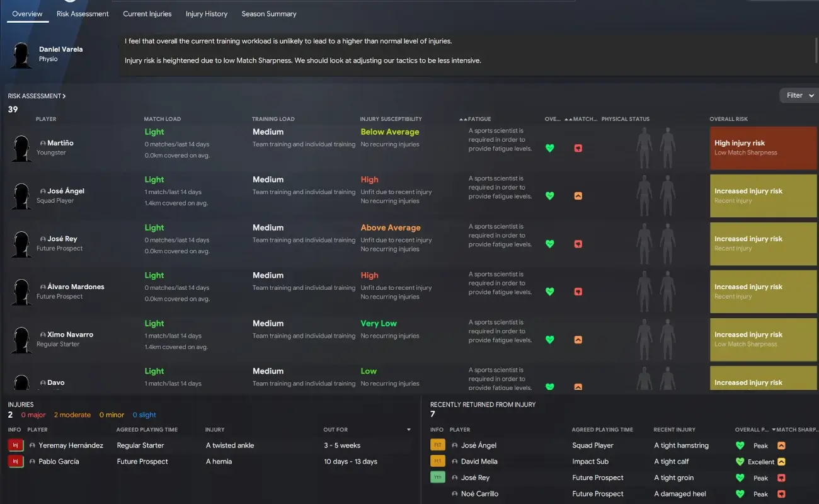Open Daniel Varela's profile name link
The image size is (819, 504).
point(60,49)
